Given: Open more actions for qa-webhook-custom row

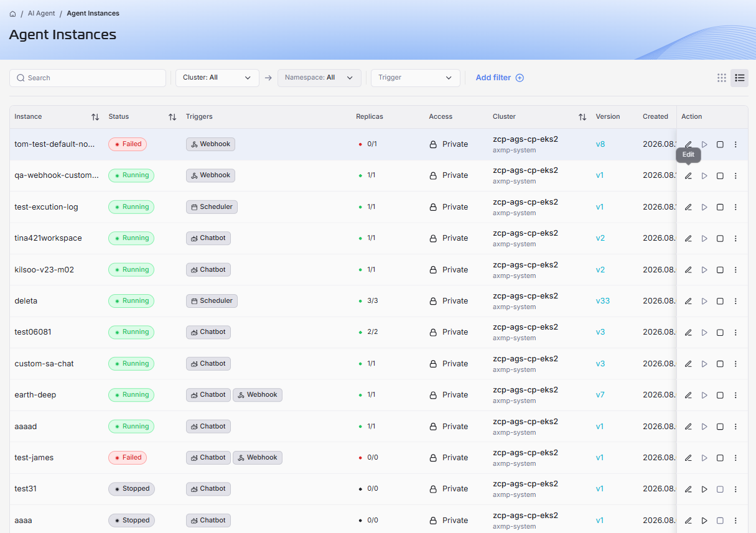Looking at the screenshot, I should click(x=735, y=176).
